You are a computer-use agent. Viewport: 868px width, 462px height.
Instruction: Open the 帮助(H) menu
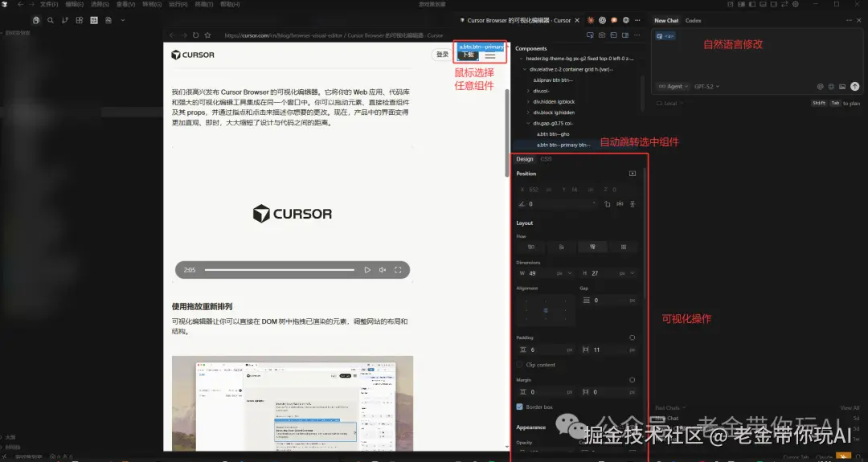pos(230,5)
